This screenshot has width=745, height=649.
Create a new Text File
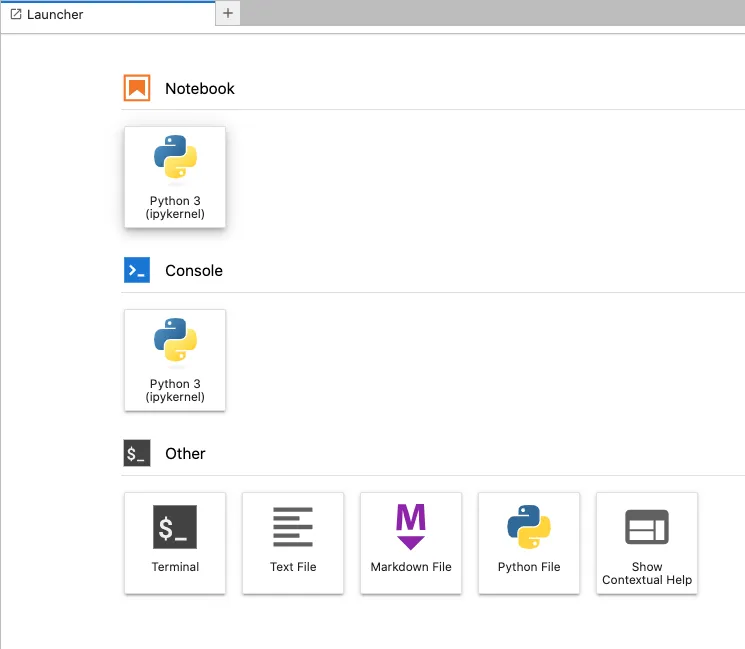click(293, 543)
